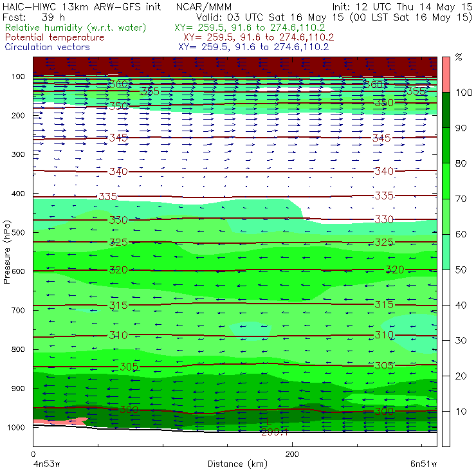Click the 50–60% mint color bar segment
This screenshot has height=476, width=476.
tap(446, 252)
